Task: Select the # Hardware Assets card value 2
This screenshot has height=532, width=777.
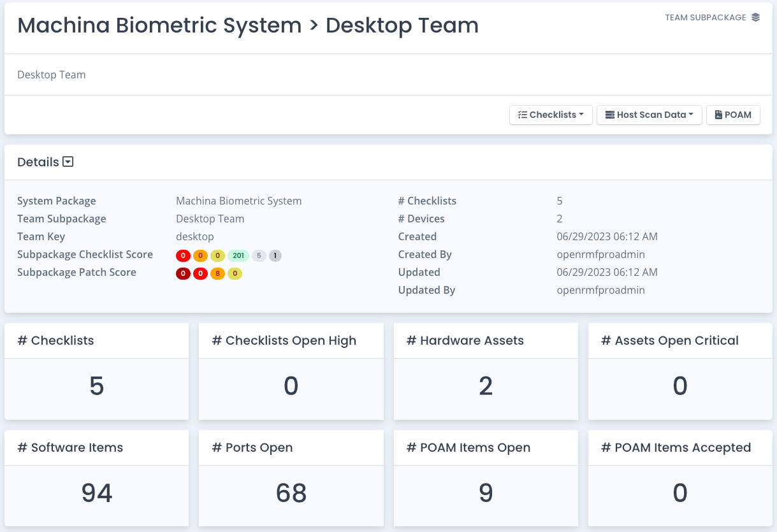Action: point(486,386)
